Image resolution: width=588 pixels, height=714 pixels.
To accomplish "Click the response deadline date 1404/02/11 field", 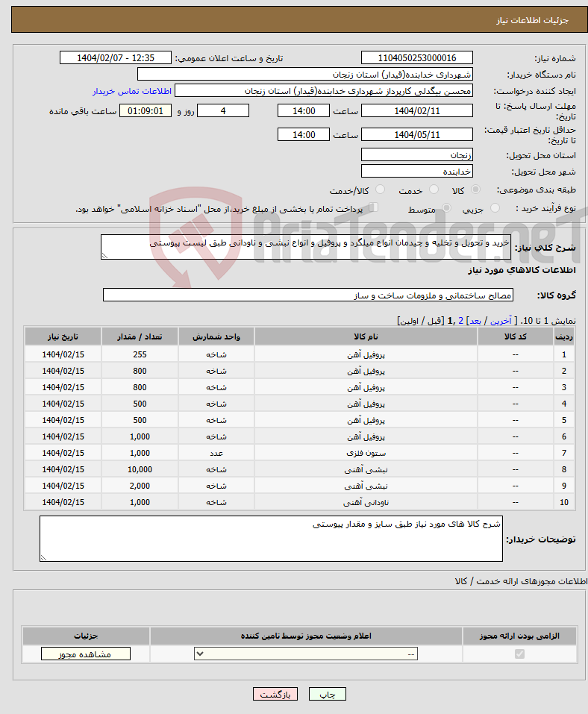I will click(x=416, y=110).
